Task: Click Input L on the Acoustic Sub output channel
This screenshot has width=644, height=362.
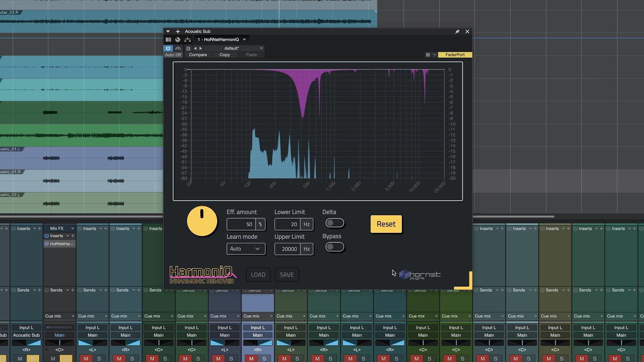Action: tap(26, 328)
